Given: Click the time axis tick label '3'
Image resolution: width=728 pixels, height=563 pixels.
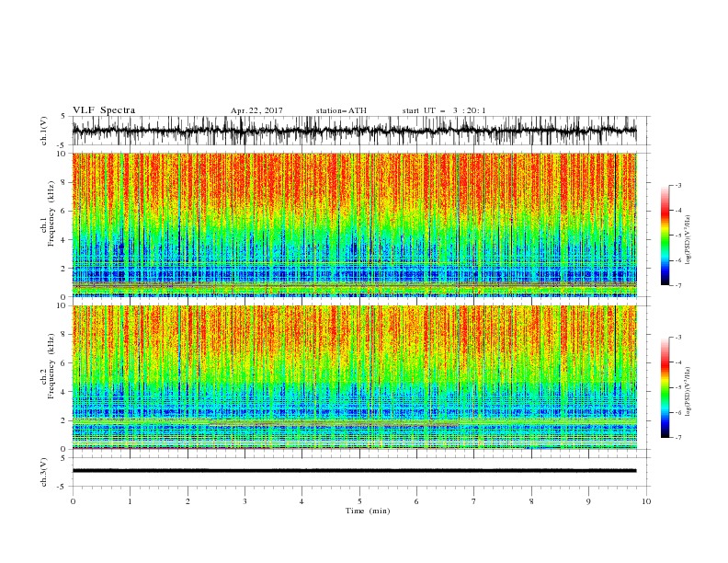Looking at the screenshot, I should point(245,501).
